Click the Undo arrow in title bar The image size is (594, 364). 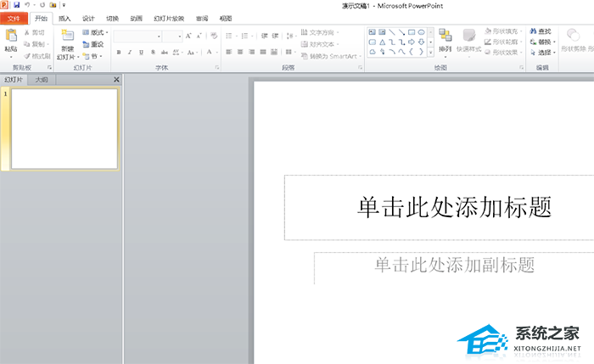click(28, 5)
